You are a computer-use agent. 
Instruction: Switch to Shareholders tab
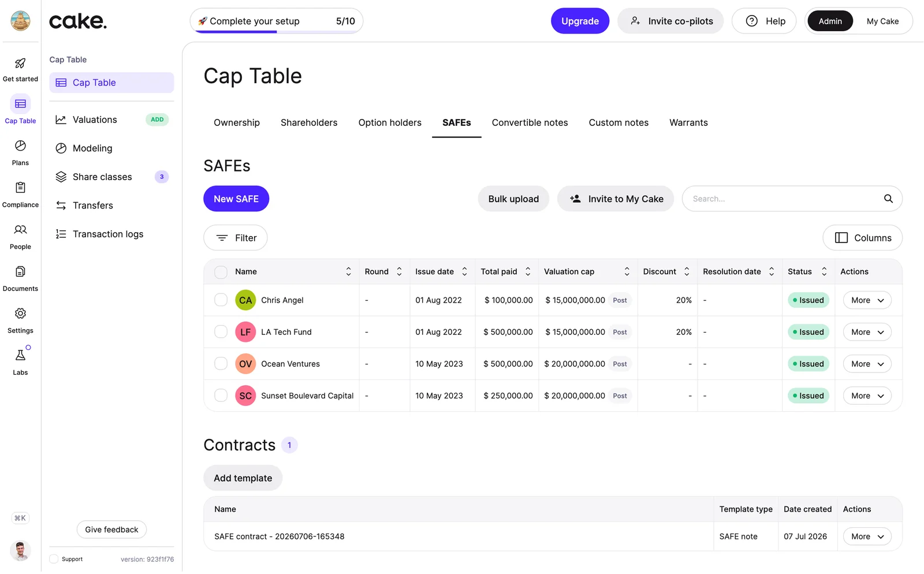tap(309, 122)
